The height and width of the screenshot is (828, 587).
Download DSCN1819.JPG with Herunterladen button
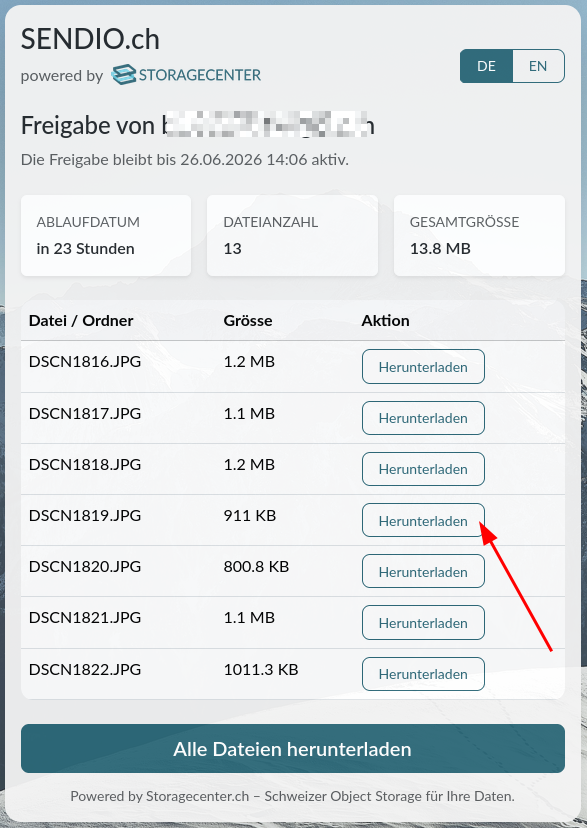click(x=423, y=520)
